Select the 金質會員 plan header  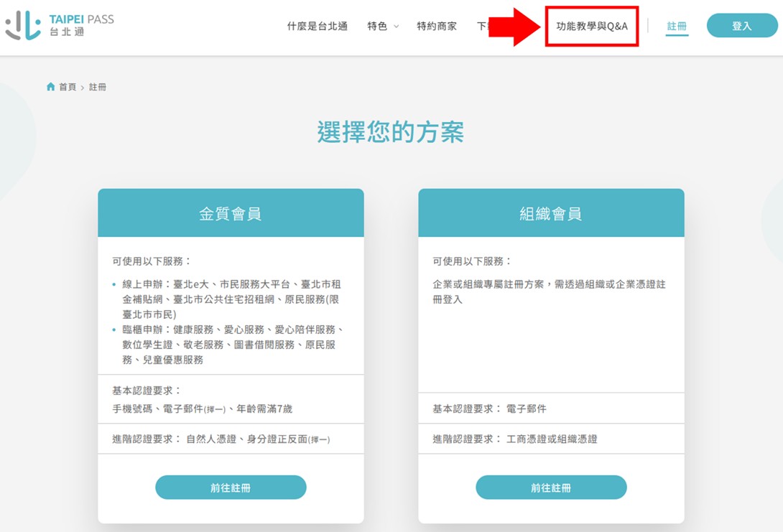pyautogui.click(x=231, y=213)
